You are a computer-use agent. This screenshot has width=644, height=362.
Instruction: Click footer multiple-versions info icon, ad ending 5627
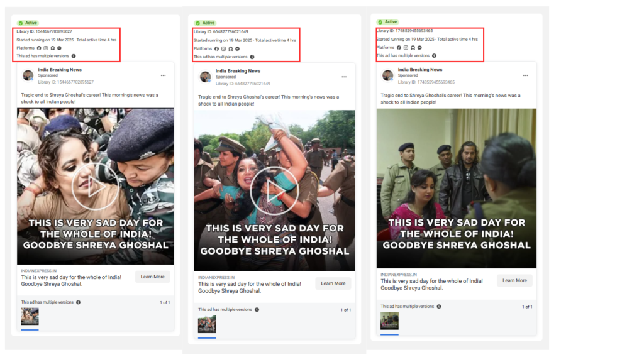78,302
